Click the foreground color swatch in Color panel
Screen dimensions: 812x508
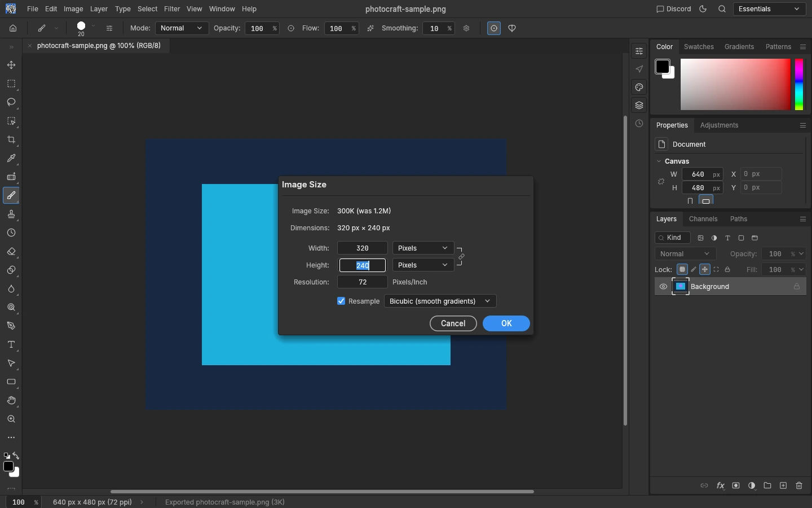pyautogui.click(x=662, y=67)
